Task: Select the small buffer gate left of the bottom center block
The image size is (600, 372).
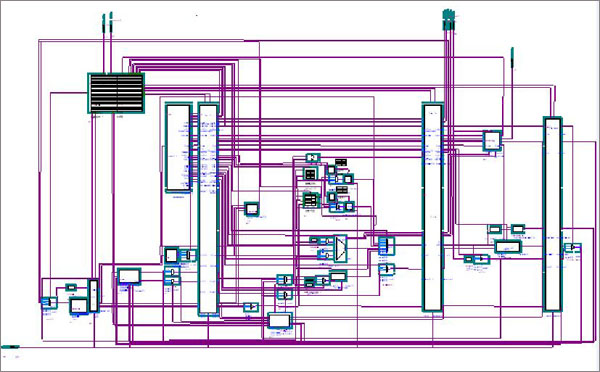Action: coord(251,307)
